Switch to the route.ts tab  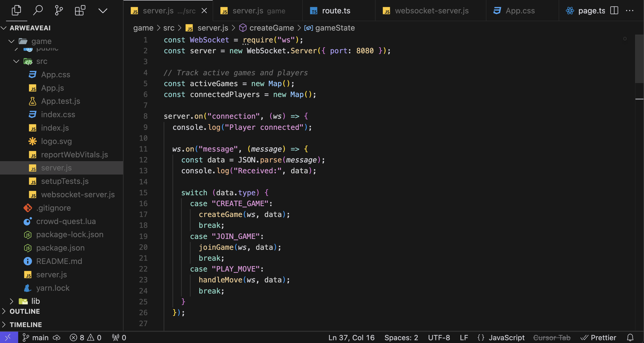point(336,11)
